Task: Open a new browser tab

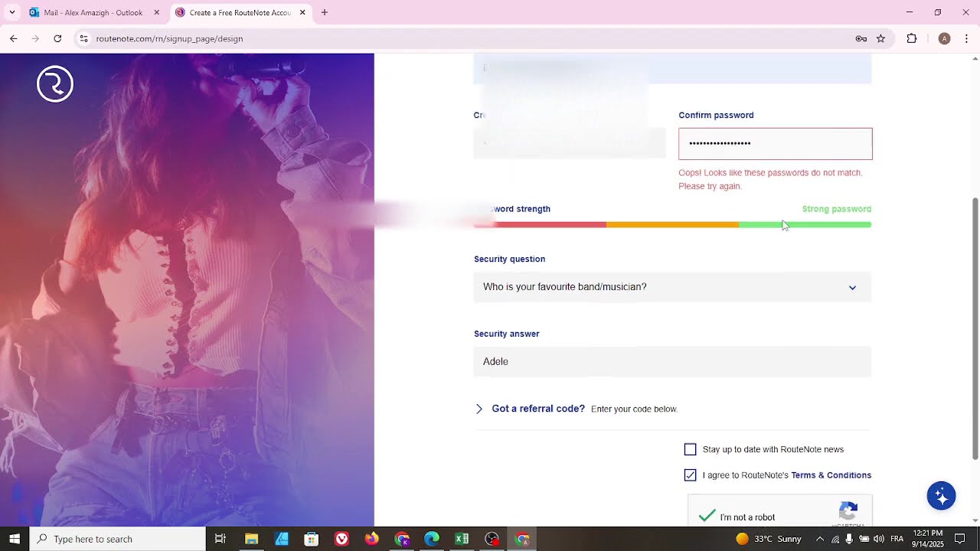Action: coord(325,12)
